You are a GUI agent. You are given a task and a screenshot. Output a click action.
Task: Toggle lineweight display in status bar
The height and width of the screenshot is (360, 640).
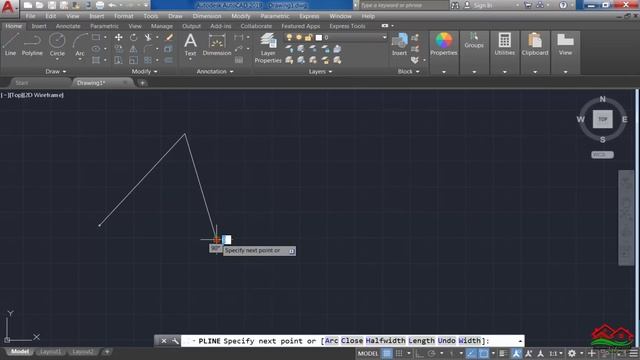coord(503,353)
